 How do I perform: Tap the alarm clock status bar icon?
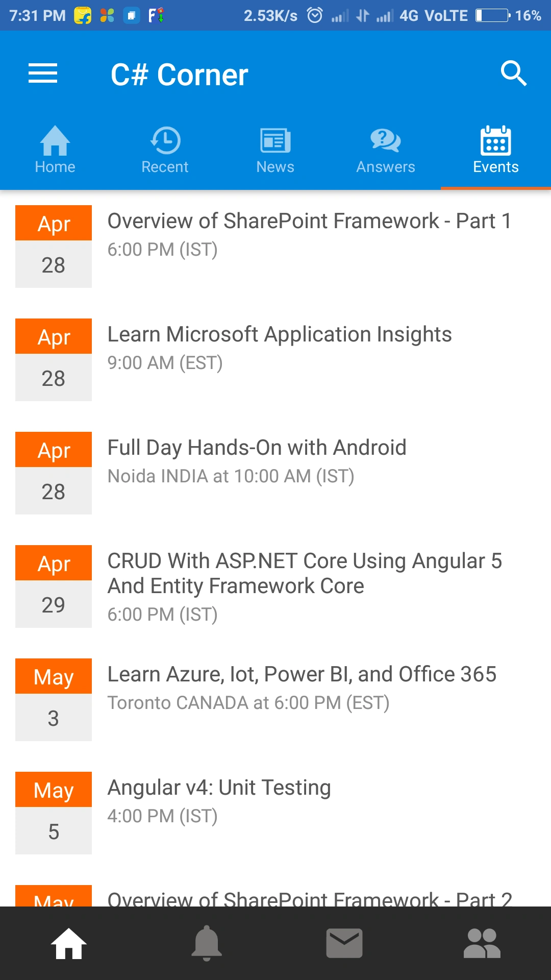click(x=315, y=15)
